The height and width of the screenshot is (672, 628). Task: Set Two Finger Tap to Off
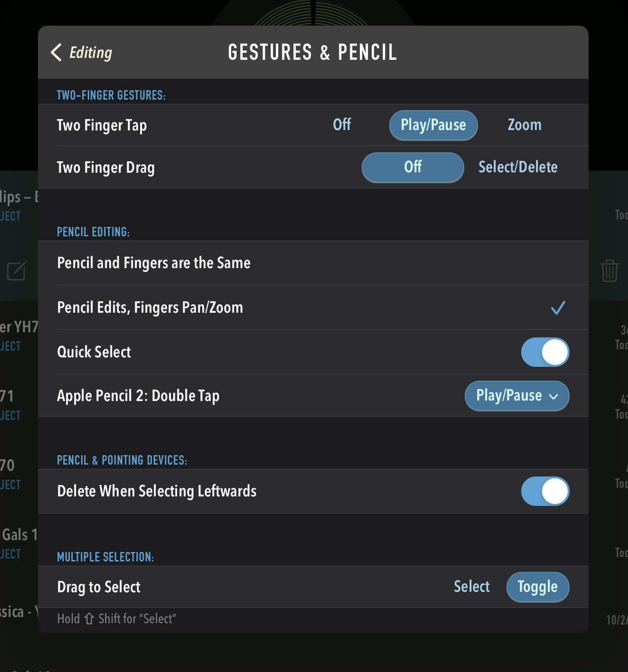point(342,125)
